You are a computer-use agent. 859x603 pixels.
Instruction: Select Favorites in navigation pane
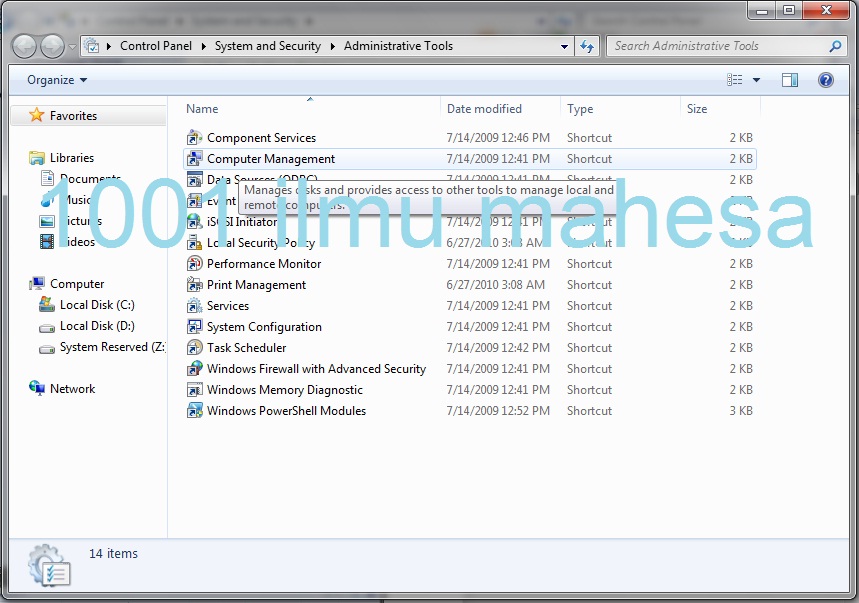click(x=73, y=116)
